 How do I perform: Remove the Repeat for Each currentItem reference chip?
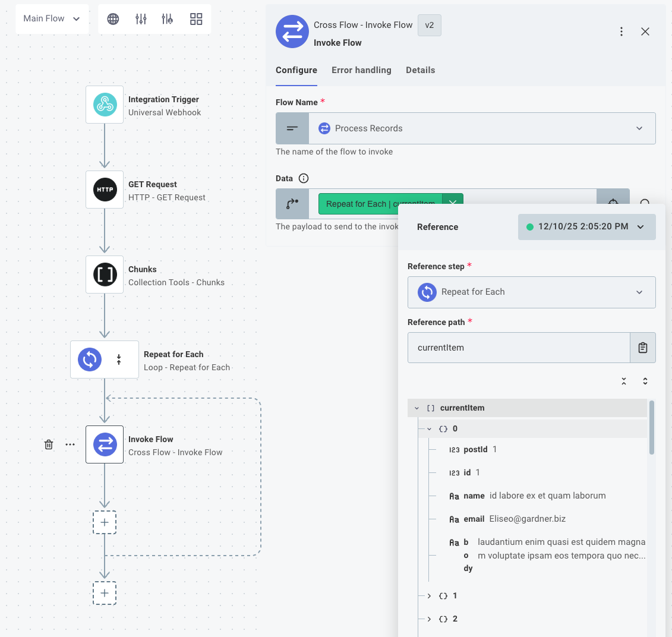453,203
